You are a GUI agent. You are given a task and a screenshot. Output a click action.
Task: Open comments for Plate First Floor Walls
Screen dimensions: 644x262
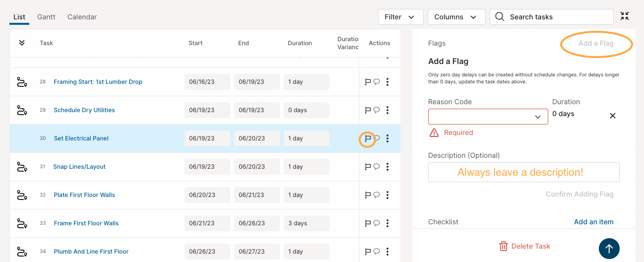(x=377, y=195)
